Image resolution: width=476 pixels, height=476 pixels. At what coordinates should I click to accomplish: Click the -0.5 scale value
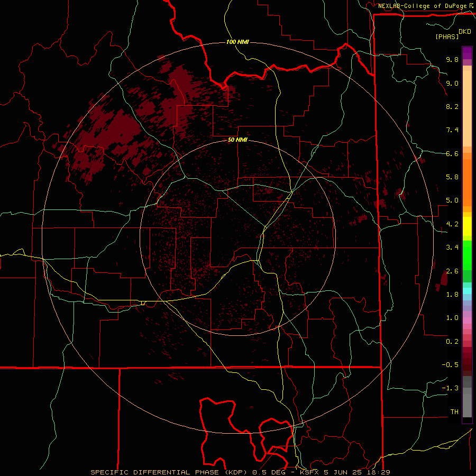coord(450,365)
